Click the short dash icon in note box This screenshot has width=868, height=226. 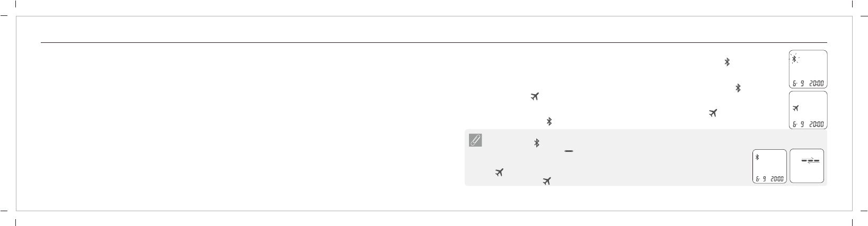tap(569, 151)
